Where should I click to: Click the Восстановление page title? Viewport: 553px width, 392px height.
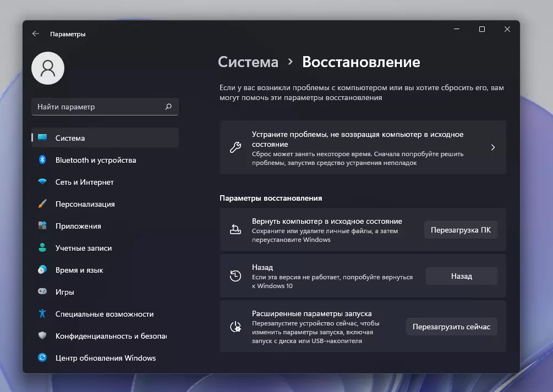(361, 62)
